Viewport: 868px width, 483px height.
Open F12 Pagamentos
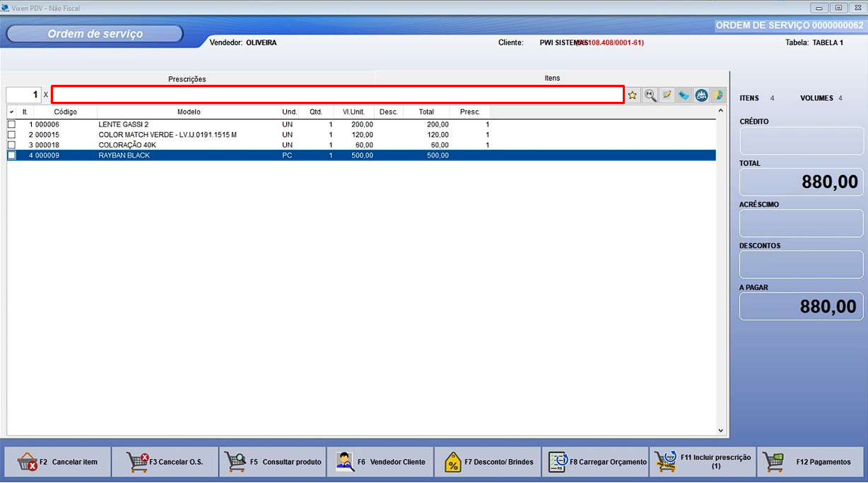click(x=810, y=462)
